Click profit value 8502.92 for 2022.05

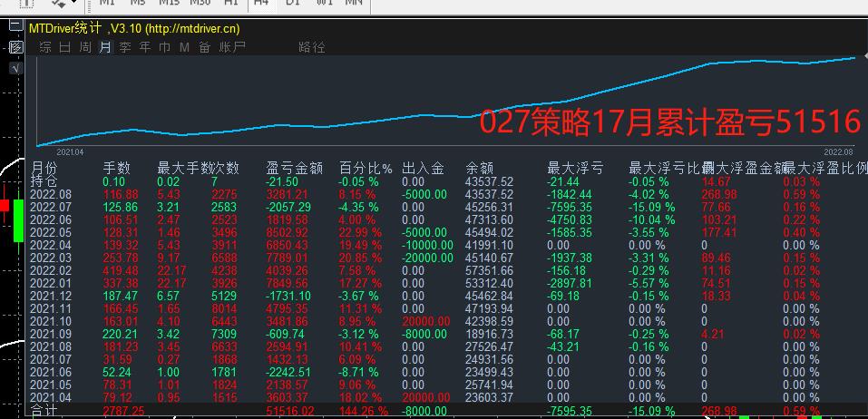[288, 232]
